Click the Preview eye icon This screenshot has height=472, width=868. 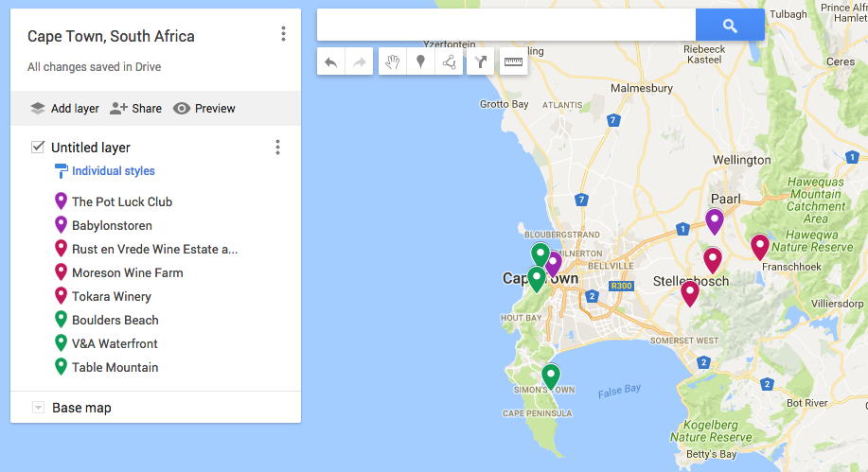(x=182, y=108)
